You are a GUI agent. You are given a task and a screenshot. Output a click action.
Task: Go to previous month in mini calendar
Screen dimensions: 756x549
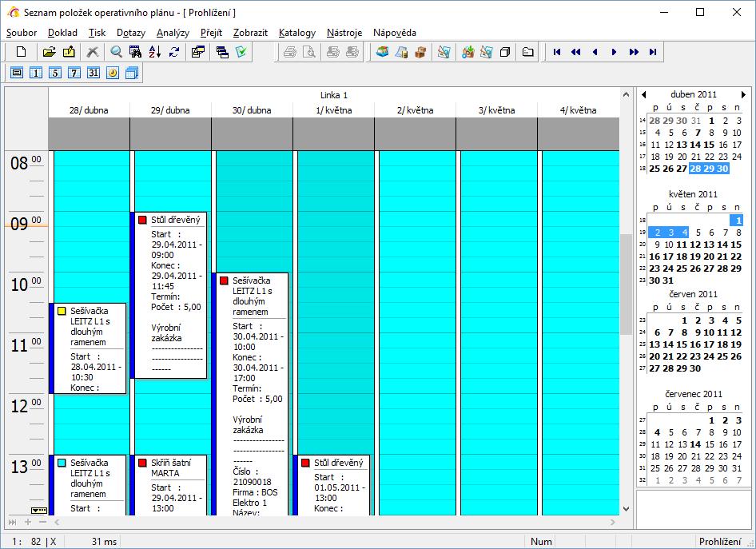tap(643, 94)
